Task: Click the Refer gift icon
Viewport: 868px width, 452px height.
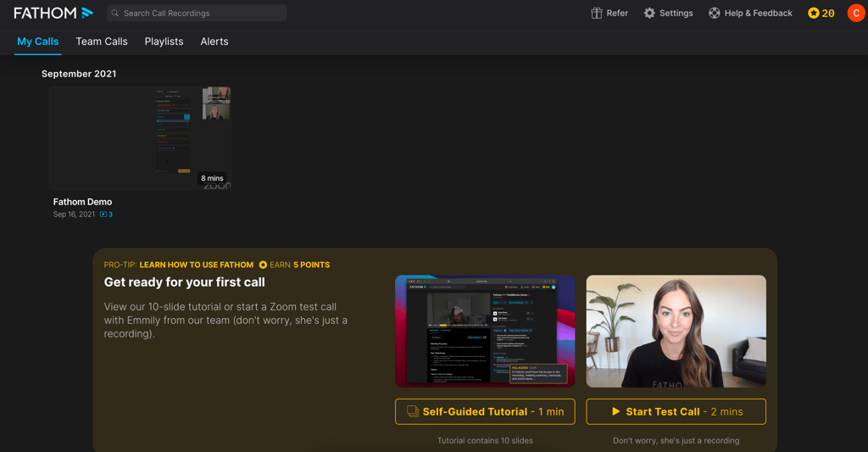Action: [x=596, y=13]
